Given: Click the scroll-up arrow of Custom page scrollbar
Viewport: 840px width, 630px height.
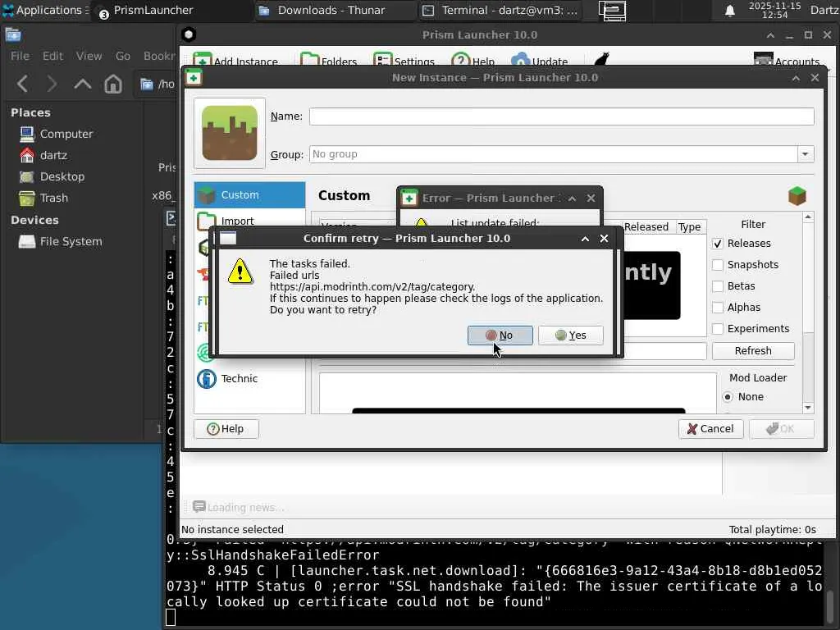Looking at the screenshot, I should 808,217.
